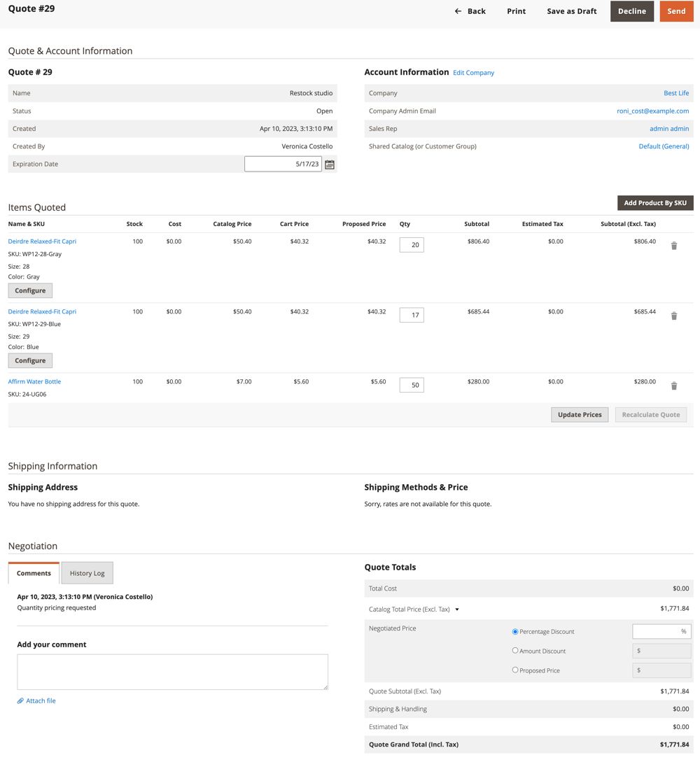
Task: Choose the Proposed Price option
Action: click(515, 670)
